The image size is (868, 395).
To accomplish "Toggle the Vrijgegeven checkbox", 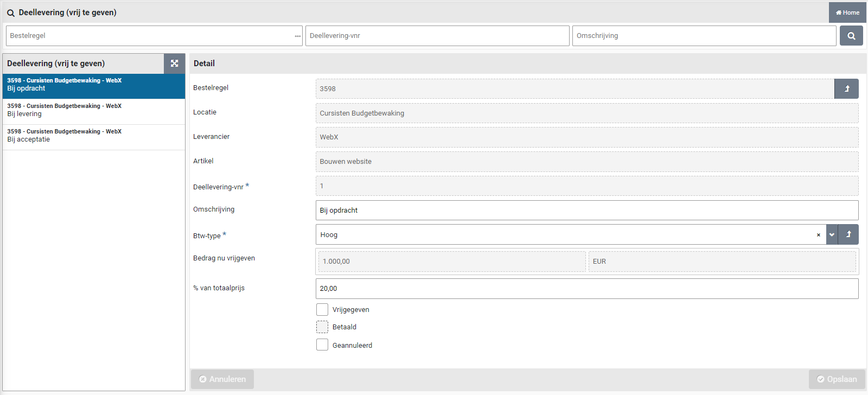I will click(x=322, y=310).
